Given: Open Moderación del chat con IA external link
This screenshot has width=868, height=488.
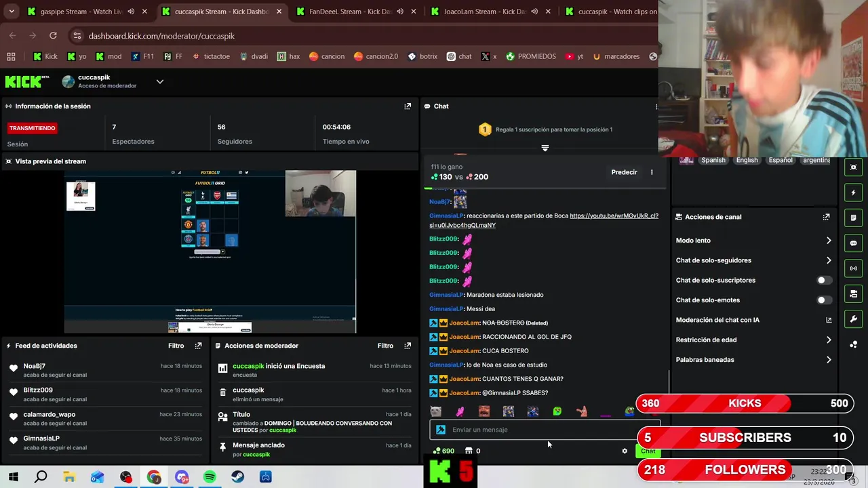Looking at the screenshot, I should (x=829, y=320).
